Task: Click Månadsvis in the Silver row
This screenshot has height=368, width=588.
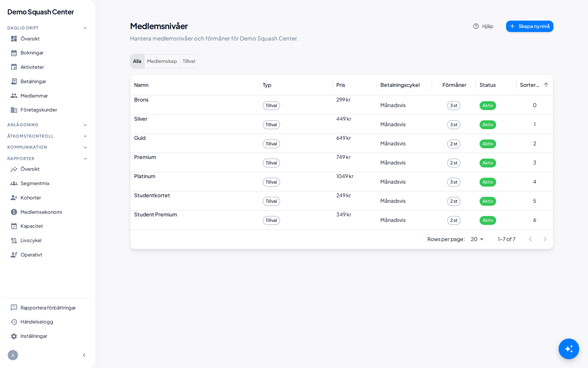Action: 393,124
